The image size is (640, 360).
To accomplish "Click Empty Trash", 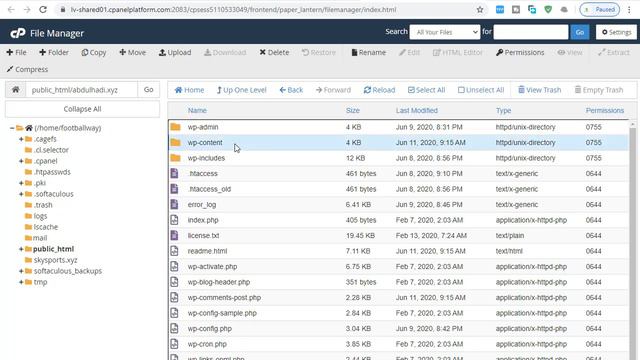I will pyautogui.click(x=599, y=90).
